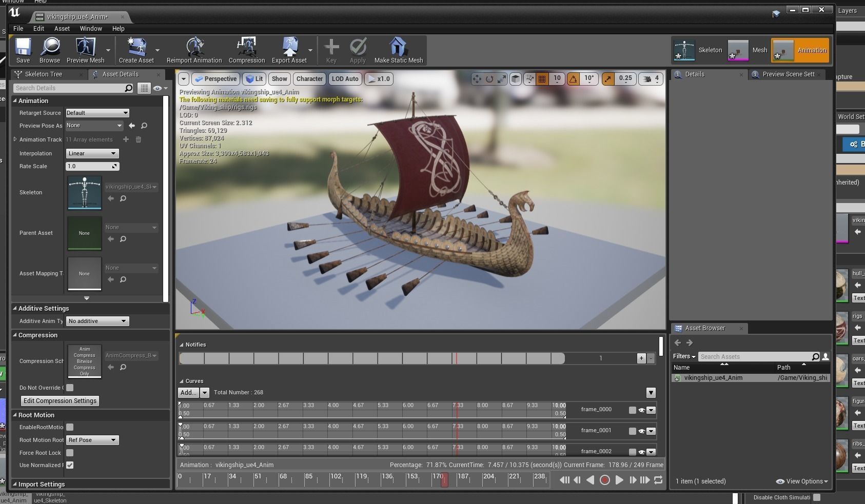Open Root Motion Root Lock dropdown

tap(92, 440)
